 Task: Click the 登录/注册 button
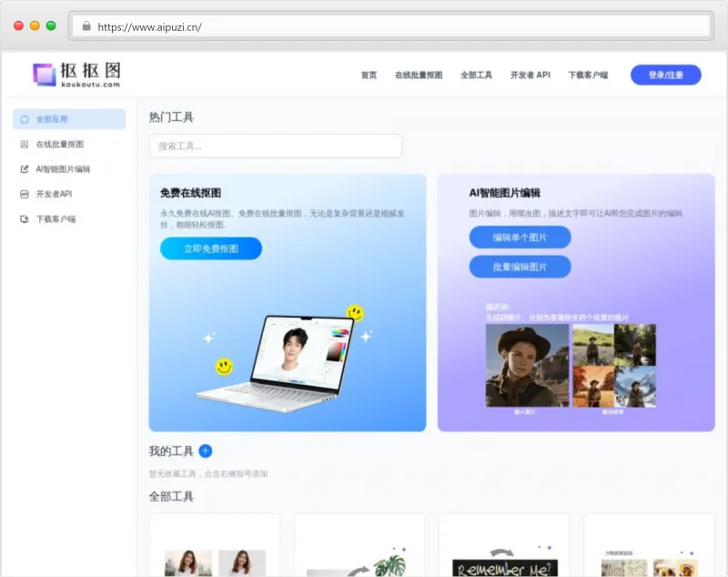click(665, 74)
